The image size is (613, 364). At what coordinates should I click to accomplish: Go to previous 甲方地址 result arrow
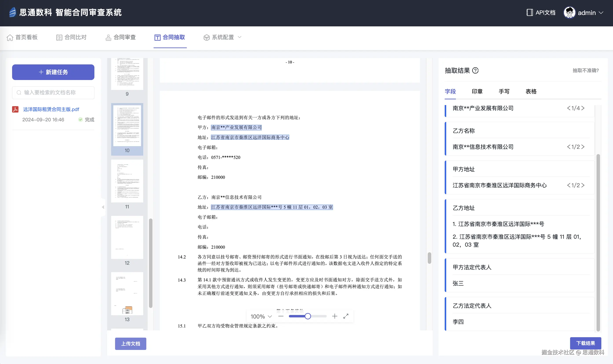[x=569, y=185]
